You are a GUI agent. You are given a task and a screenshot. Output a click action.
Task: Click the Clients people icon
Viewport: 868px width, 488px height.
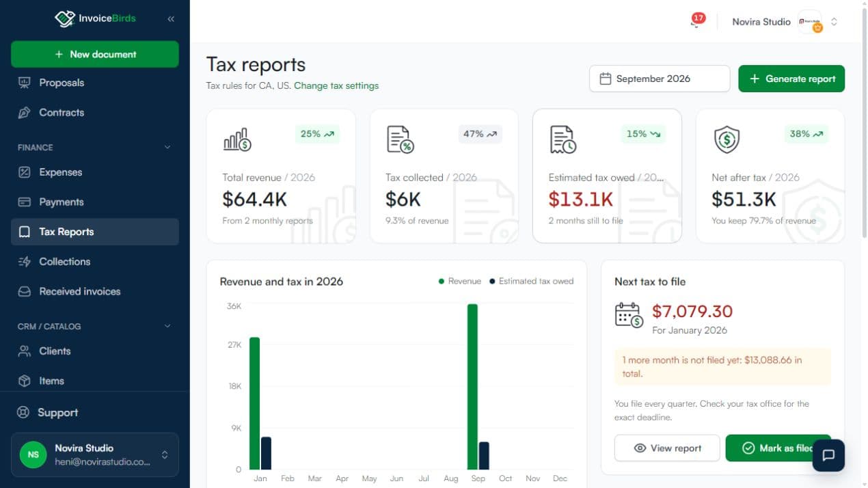click(x=25, y=351)
